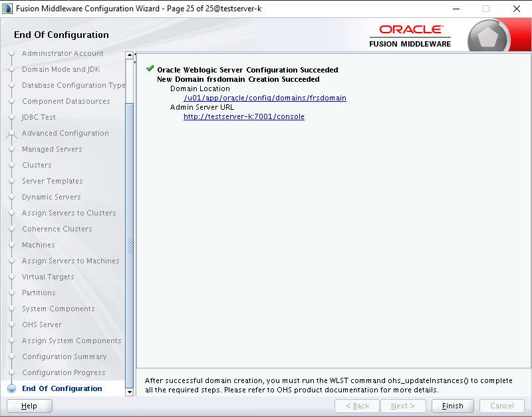Close the Configuration Wizard window

[x=517, y=9]
